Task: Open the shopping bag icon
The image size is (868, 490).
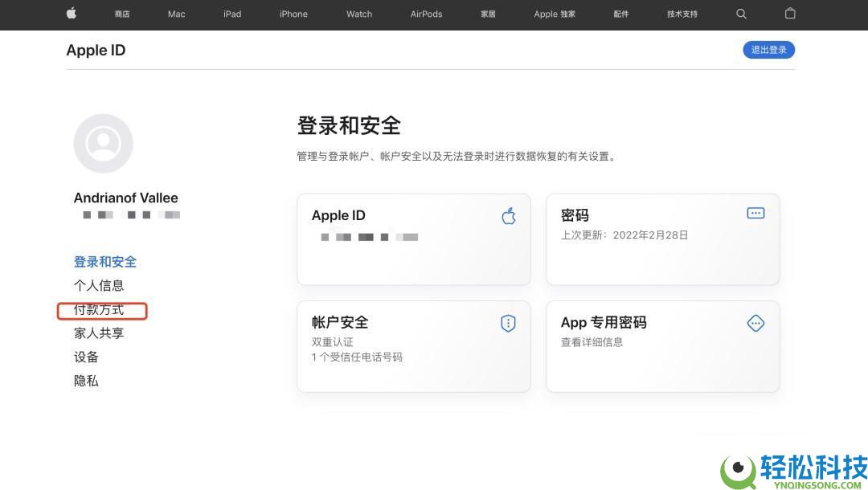Action: [789, 14]
